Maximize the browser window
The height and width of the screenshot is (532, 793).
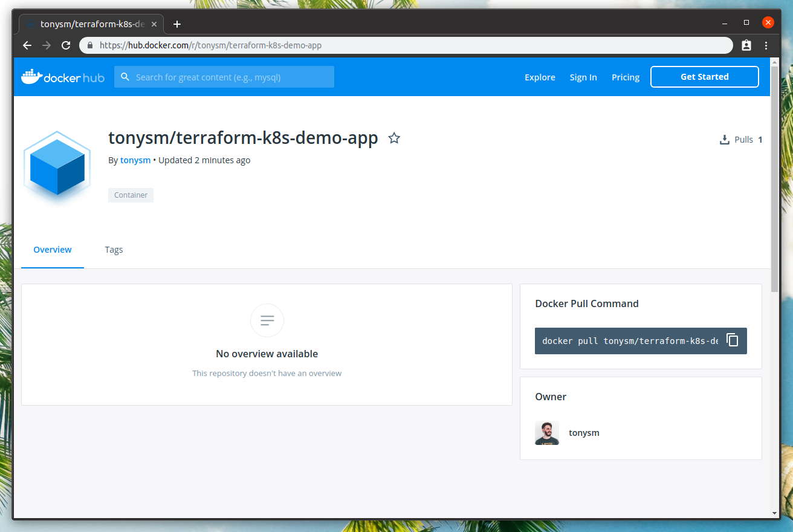[746, 23]
